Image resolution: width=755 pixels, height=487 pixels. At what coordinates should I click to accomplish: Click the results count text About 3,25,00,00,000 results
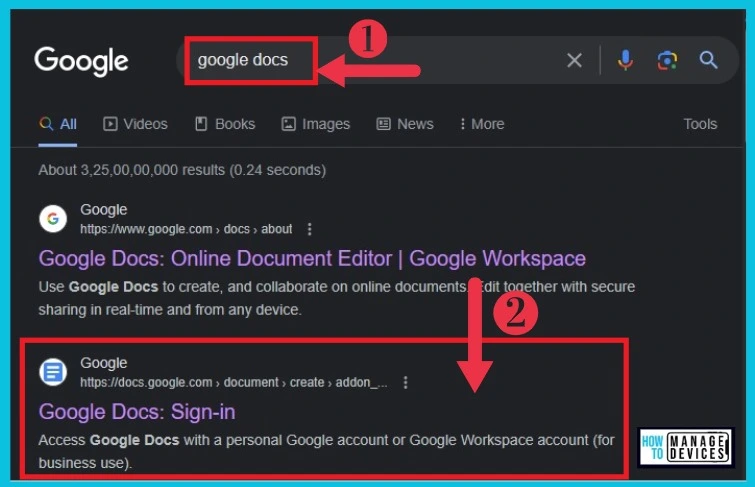(182, 170)
